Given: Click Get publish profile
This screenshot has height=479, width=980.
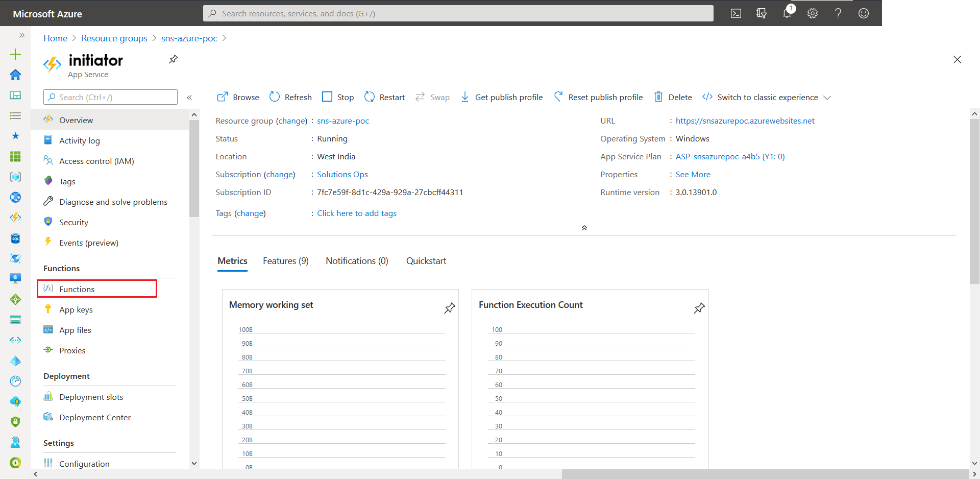Looking at the screenshot, I should [x=502, y=97].
